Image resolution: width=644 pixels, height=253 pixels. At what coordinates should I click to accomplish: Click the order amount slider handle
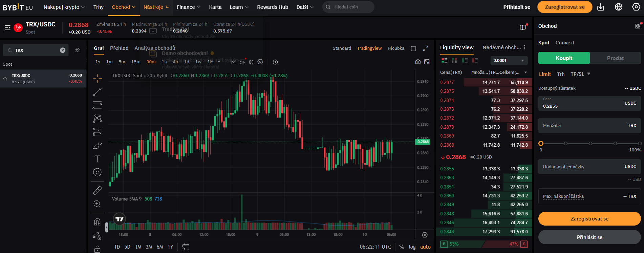pos(541,143)
